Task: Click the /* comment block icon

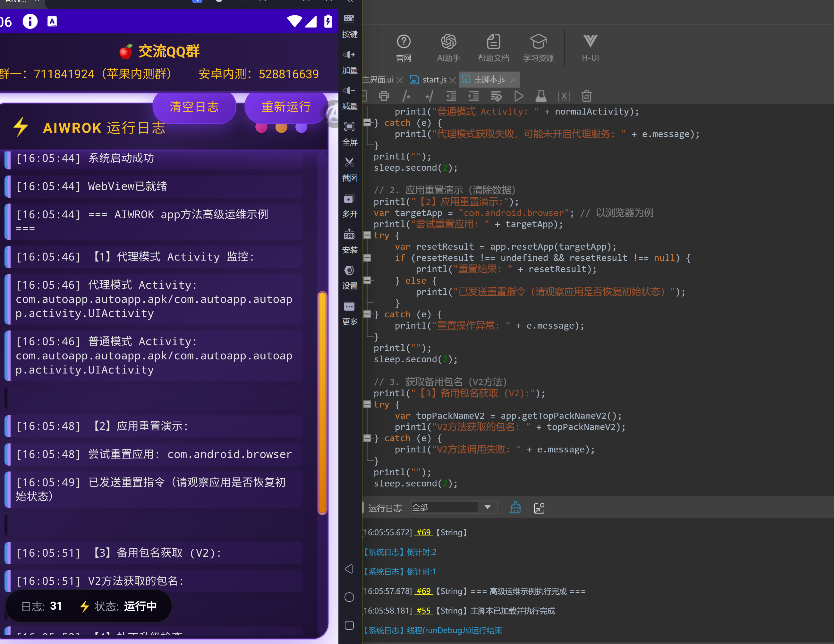Action: pos(406,96)
